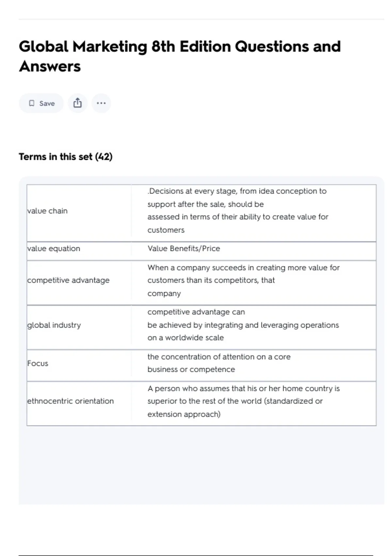Open the three-dots more options menu
The image size is (392, 556).
point(101,103)
